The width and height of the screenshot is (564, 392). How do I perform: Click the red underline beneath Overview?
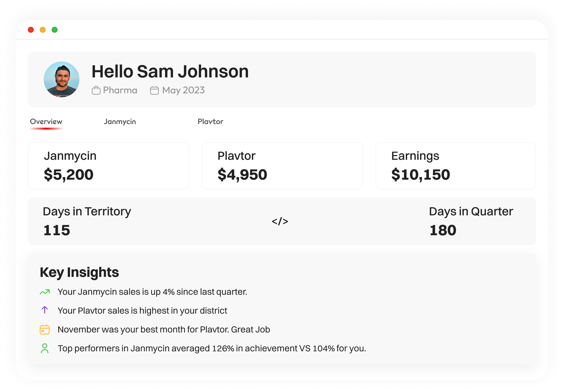(46, 129)
